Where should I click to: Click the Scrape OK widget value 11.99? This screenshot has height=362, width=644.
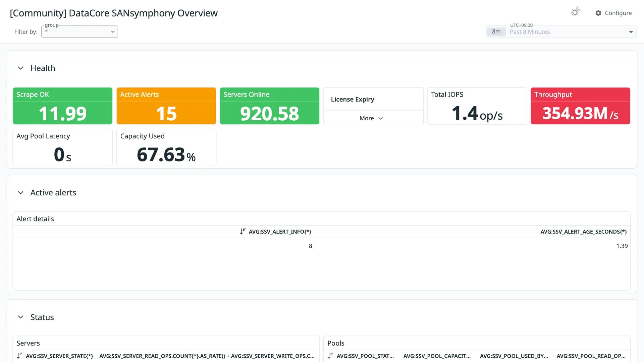pos(63,114)
